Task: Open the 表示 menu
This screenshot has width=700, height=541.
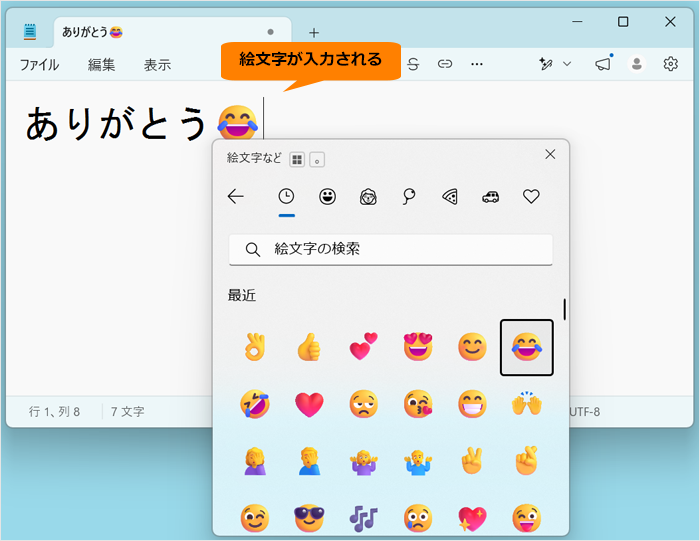Action: pos(157,65)
